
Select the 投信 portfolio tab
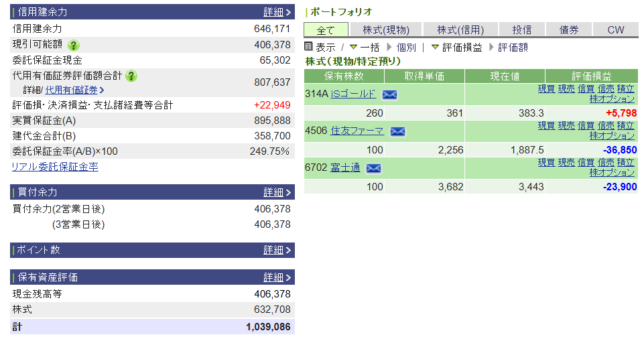click(522, 30)
